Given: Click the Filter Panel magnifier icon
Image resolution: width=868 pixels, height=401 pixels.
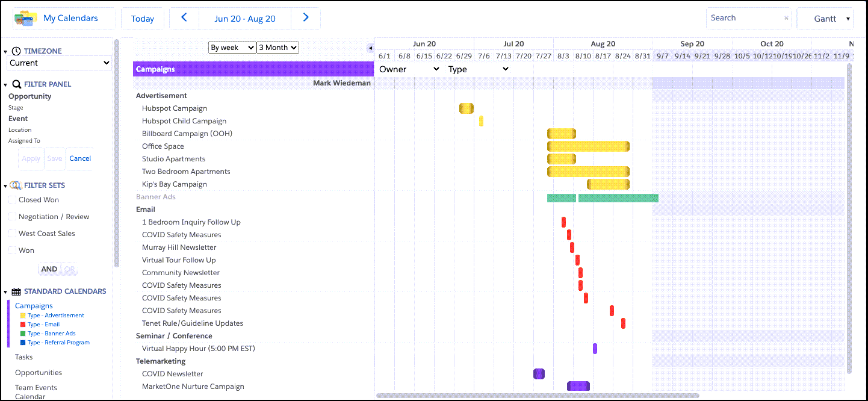Looking at the screenshot, I should (16, 84).
